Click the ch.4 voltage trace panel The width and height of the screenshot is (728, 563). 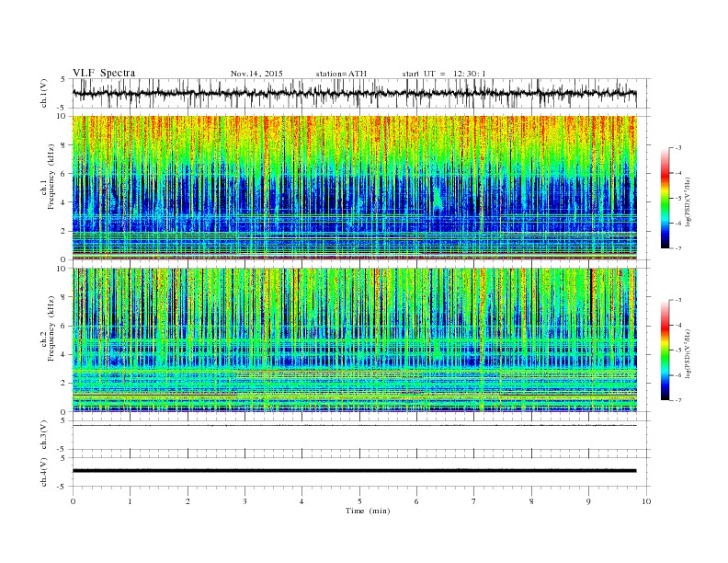360,472
